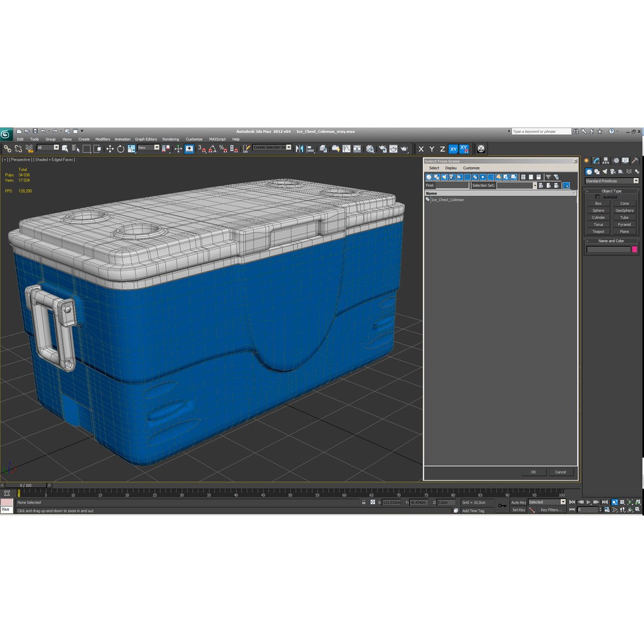
Task: Click OK in the Select From Scene dialog
Action: pos(534,472)
